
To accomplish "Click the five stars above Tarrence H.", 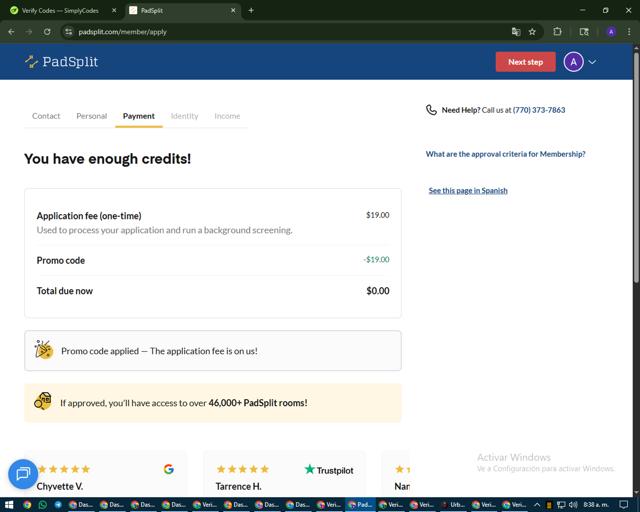I will [242, 469].
